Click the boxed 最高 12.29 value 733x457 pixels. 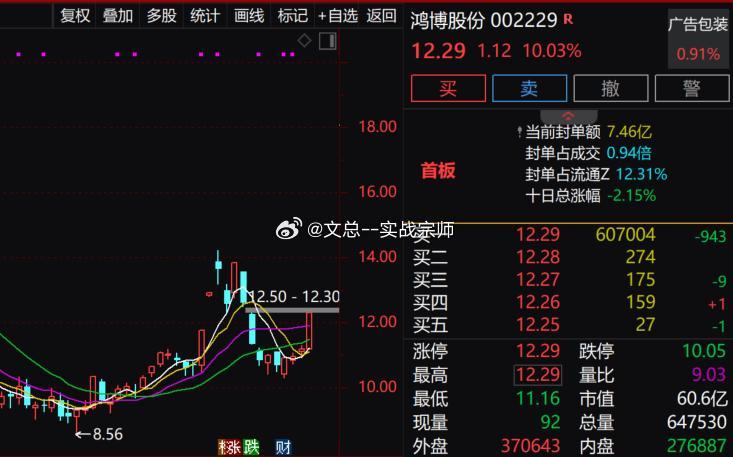[538, 375]
